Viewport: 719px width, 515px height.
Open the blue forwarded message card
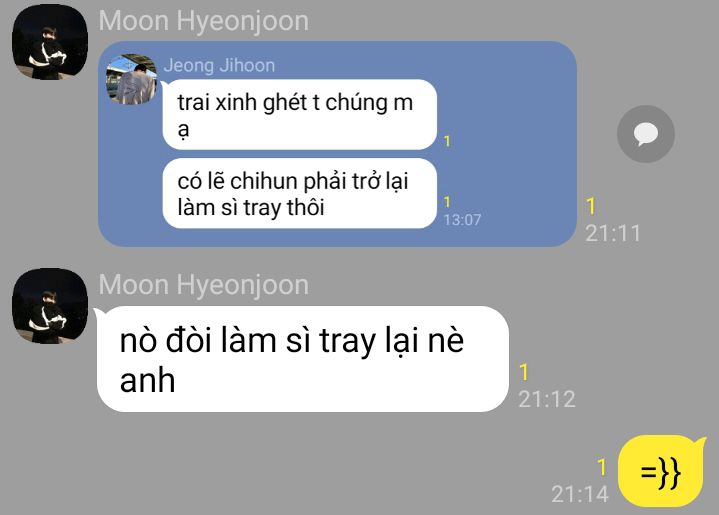click(x=337, y=144)
